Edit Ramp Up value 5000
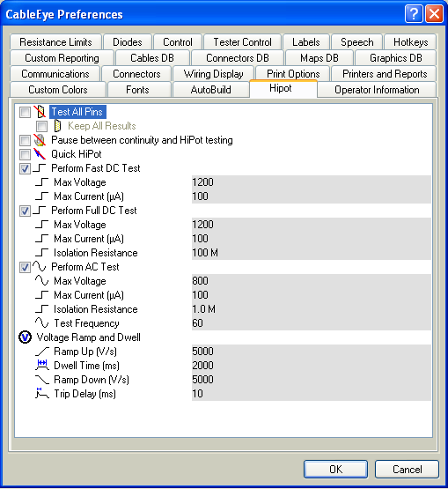448x489 pixels. coord(312,352)
